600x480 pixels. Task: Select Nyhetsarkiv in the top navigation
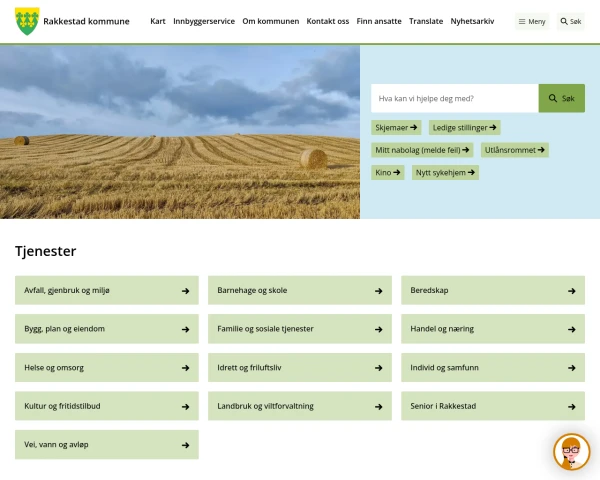click(x=472, y=21)
